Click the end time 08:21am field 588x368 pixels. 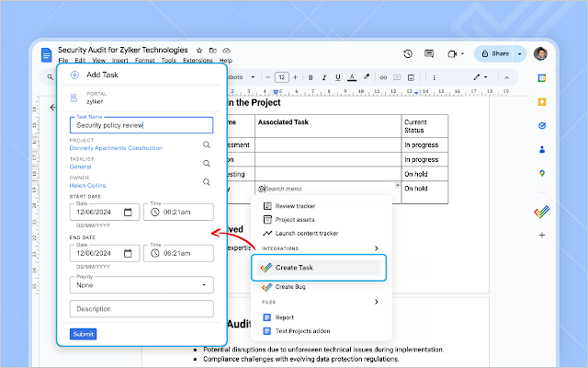click(x=178, y=254)
